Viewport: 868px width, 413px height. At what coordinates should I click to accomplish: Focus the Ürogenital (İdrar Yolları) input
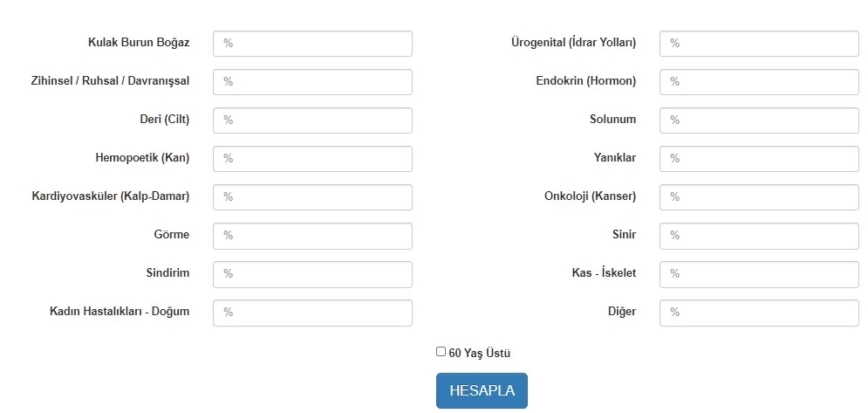[759, 44]
